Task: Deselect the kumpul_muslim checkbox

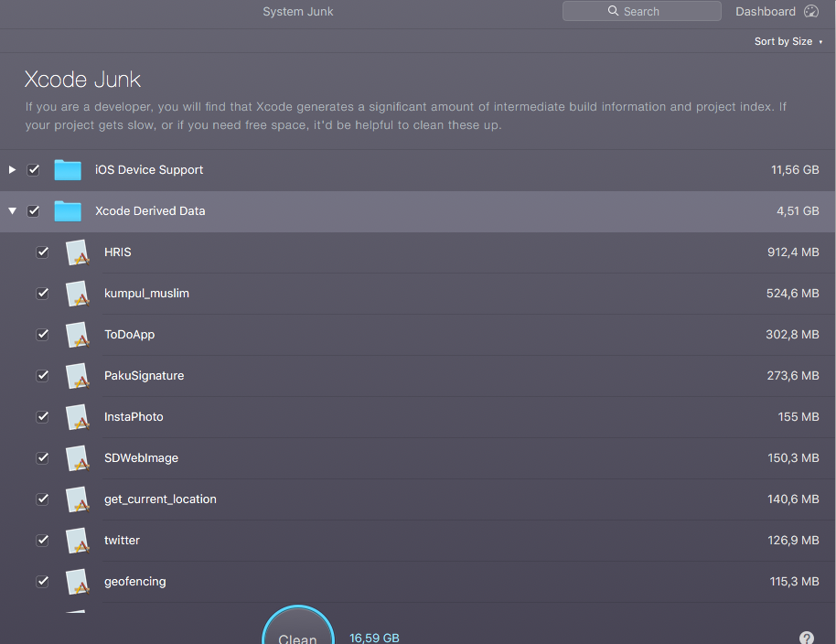Action: pos(43,293)
